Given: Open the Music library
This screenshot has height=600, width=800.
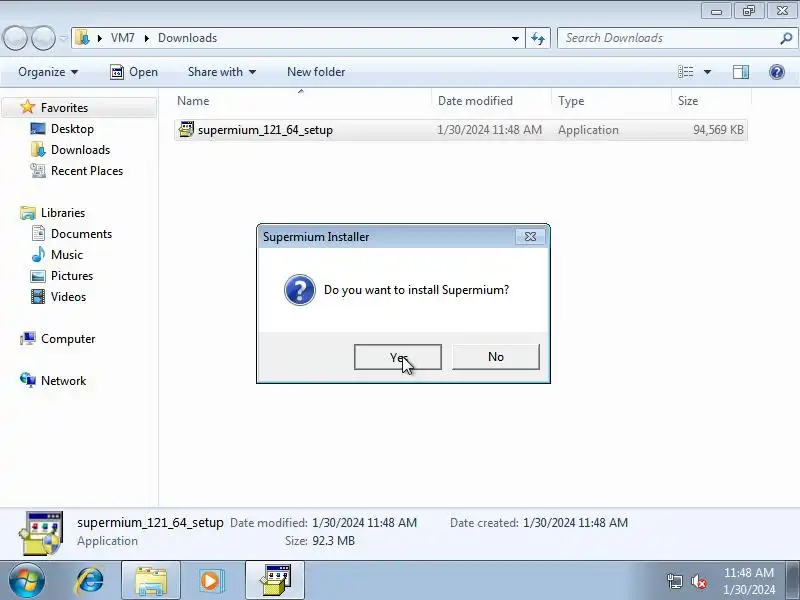Looking at the screenshot, I should [x=67, y=255].
